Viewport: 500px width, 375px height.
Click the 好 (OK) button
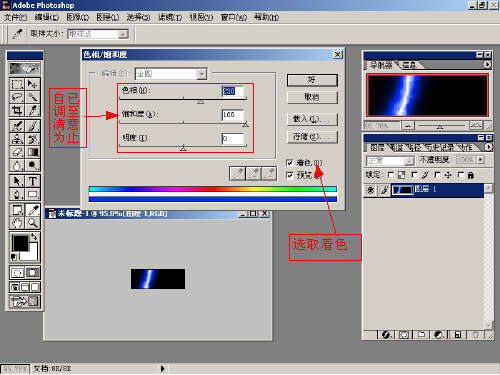(x=312, y=80)
